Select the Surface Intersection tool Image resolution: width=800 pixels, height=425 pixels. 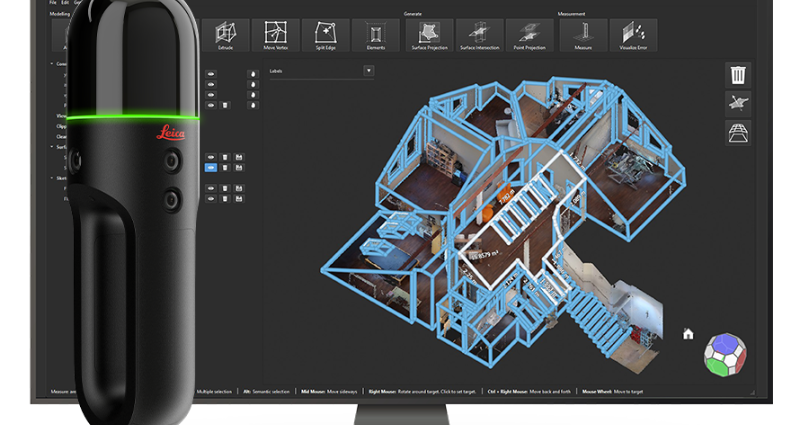click(480, 35)
